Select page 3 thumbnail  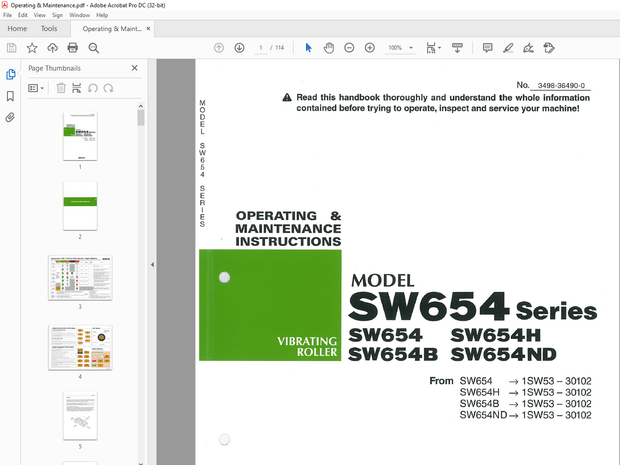pos(80,278)
